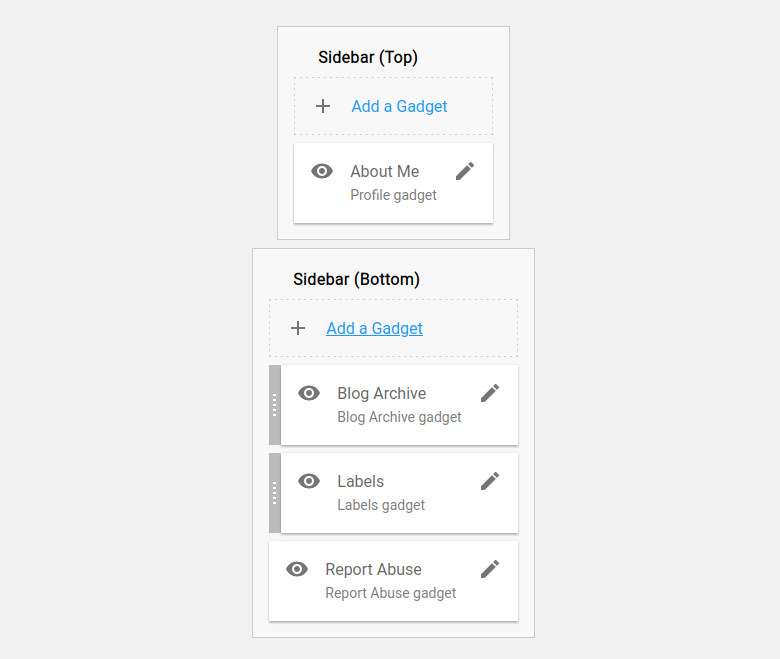Open the Labels gadget edit pencil
The width and height of the screenshot is (780, 659).
[490, 481]
